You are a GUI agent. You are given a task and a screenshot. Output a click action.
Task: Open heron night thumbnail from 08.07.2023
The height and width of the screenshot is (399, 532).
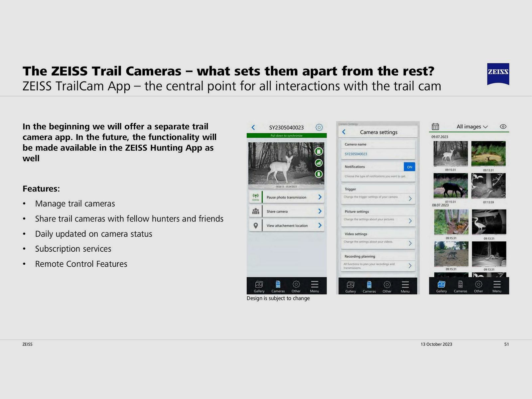click(x=489, y=222)
